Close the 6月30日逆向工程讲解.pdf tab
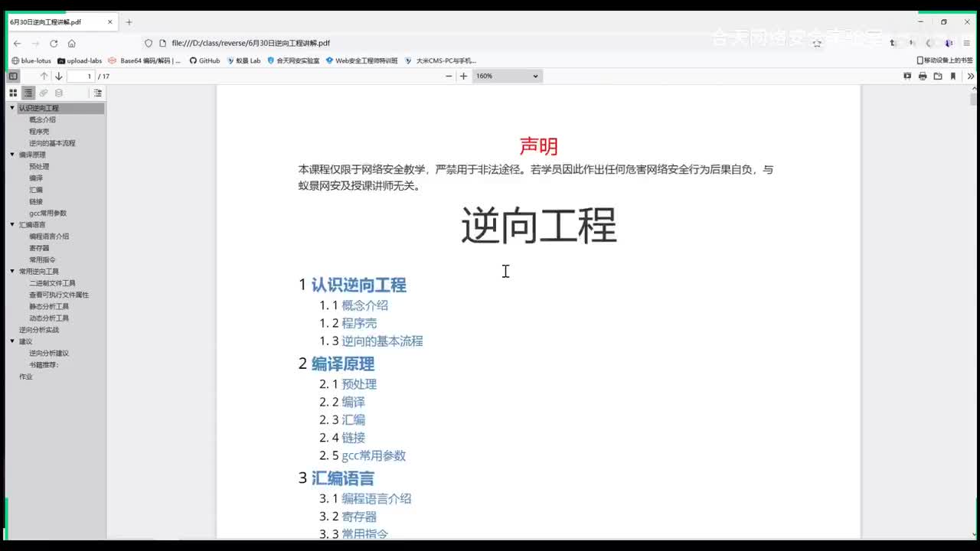 pyautogui.click(x=110, y=22)
